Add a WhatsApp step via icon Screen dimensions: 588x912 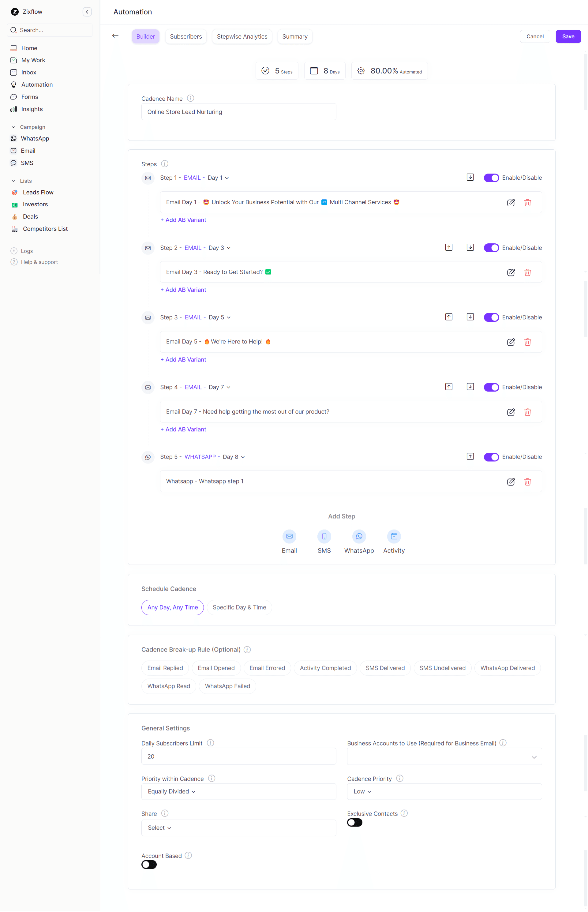click(x=358, y=536)
